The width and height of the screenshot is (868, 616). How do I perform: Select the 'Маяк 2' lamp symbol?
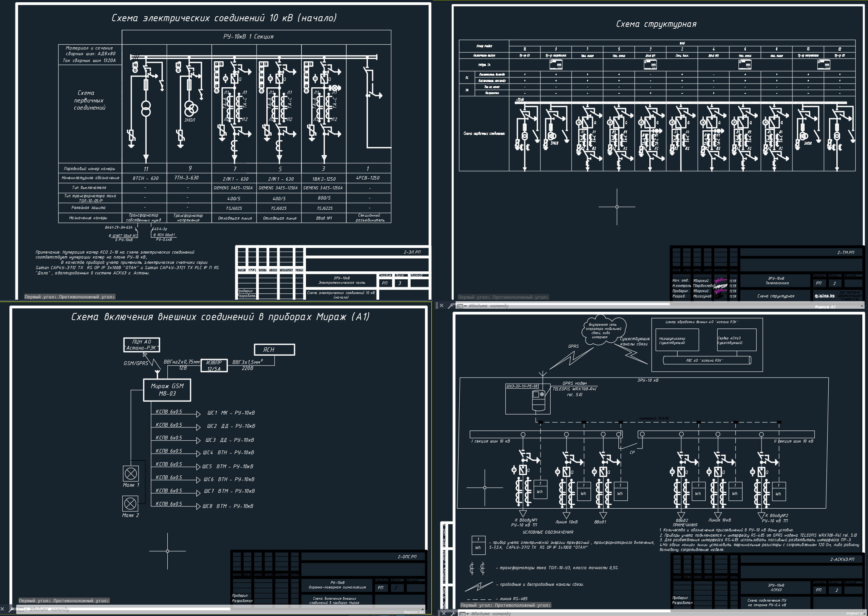point(130,504)
